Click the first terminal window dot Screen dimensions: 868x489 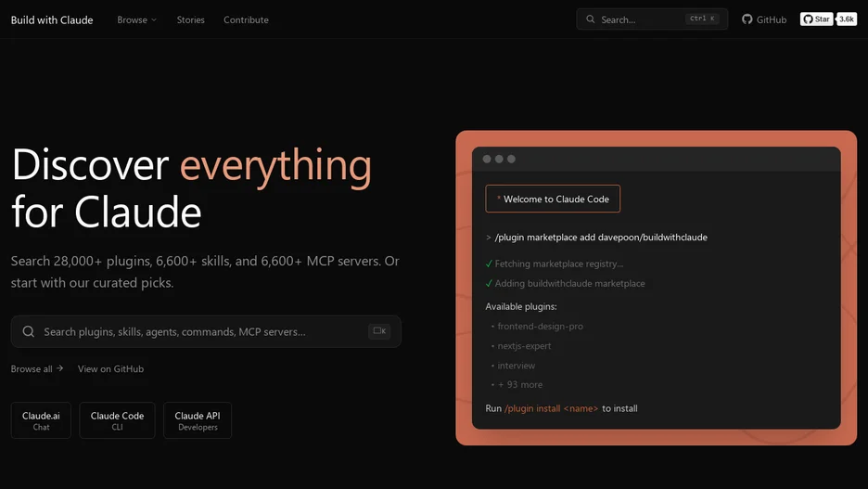(x=487, y=159)
